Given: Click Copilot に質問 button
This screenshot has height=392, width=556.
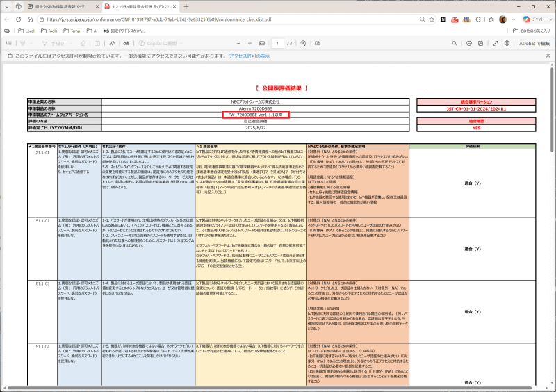Looking at the screenshot, I should coord(158,43).
